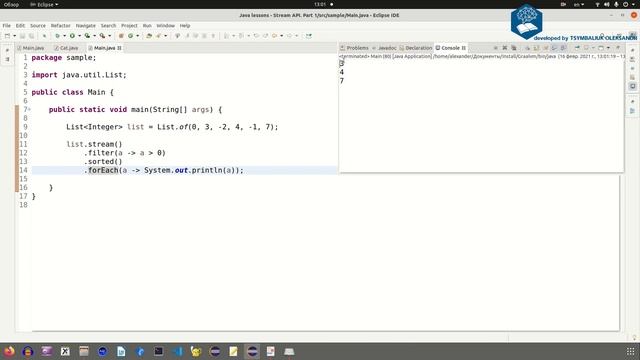Expand the Run configurations dropdown arrow

coord(79,36)
